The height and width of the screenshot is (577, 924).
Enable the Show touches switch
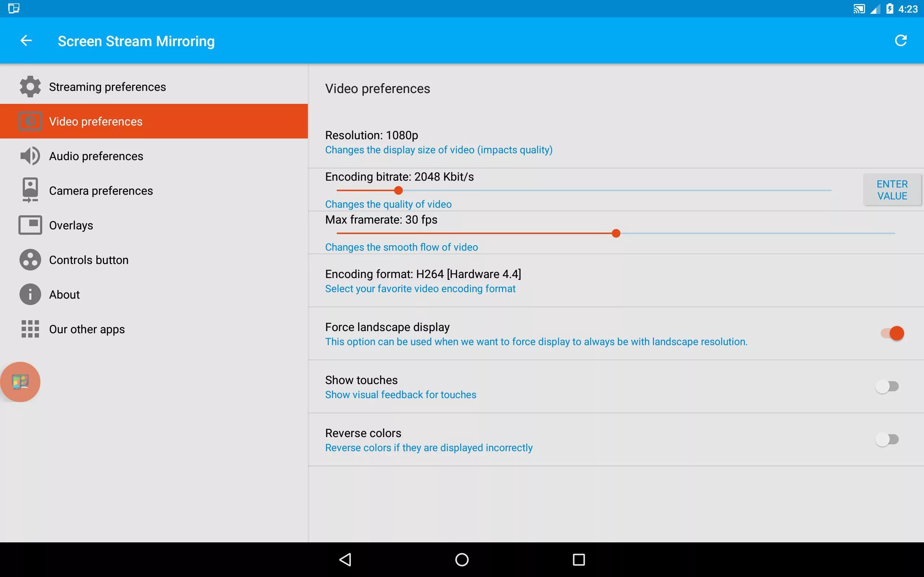tap(886, 386)
